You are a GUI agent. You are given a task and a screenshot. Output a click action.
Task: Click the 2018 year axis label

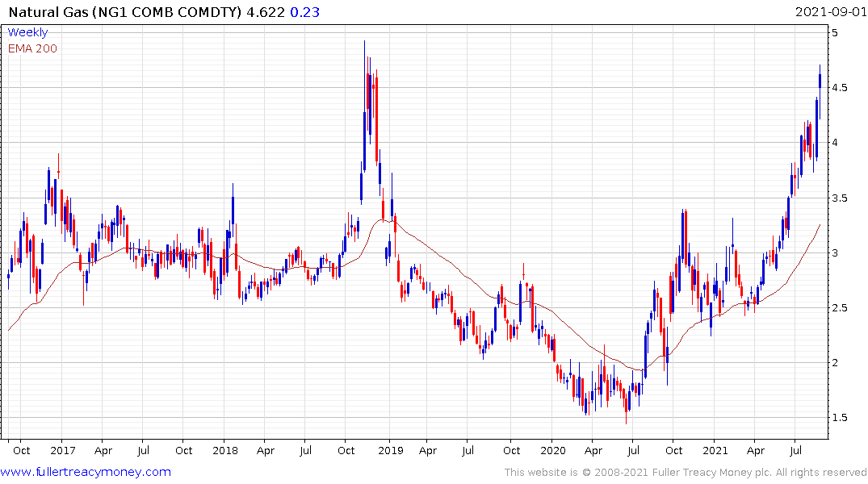(x=224, y=451)
